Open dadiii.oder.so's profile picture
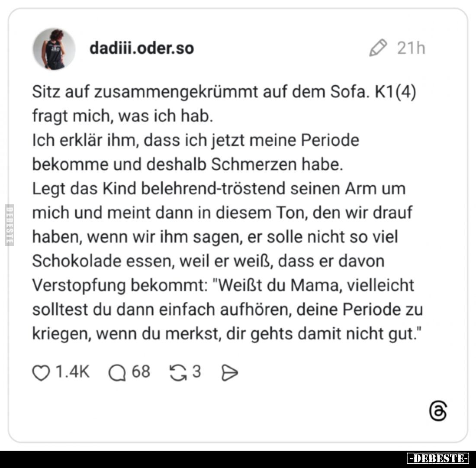 click(54, 48)
